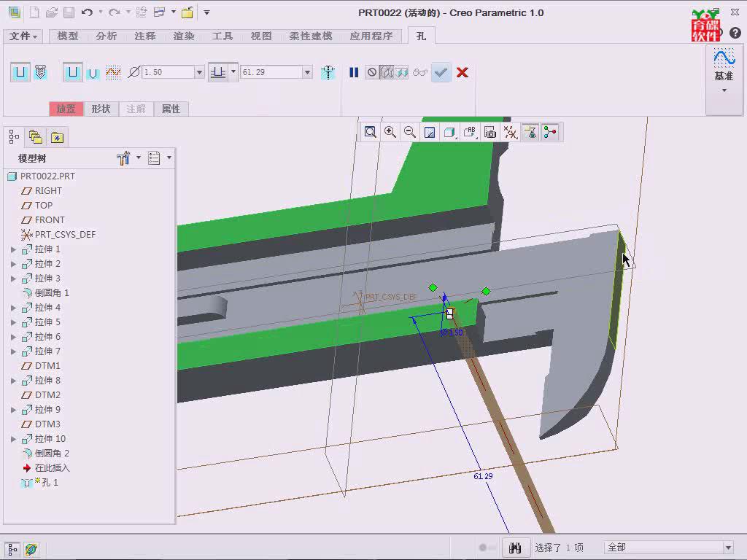Image resolution: width=747 pixels, height=560 pixels.
Task: Pause the hole tool
Action: tap(354, 72)
